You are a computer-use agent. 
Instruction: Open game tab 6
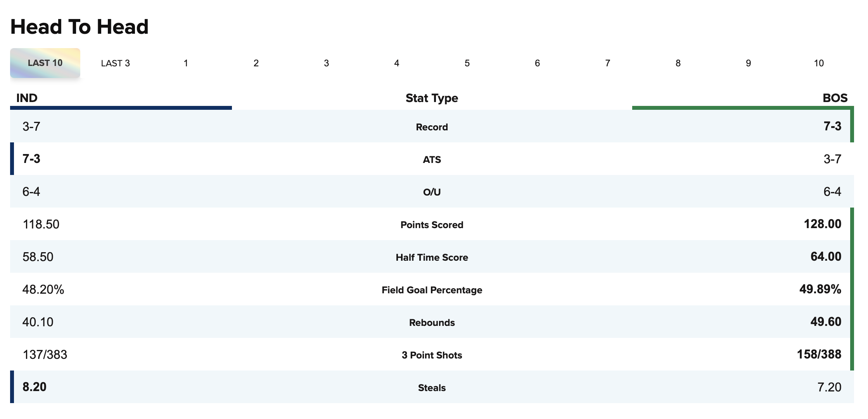click(537, 63)
